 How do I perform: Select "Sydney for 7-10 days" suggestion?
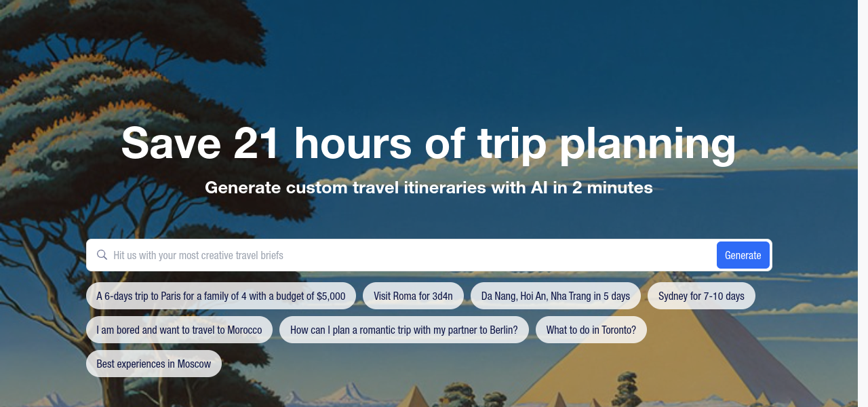[701, 296]
